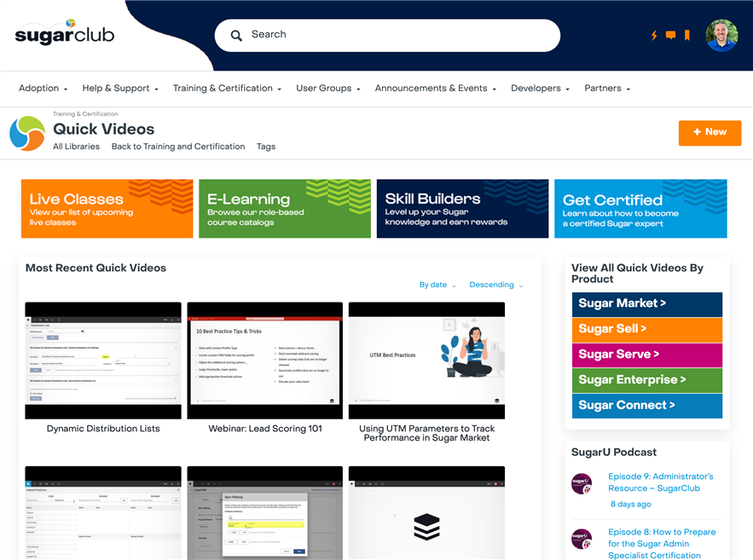Click the search magnifier icon
Viewport: 753px width, 560px height.
coord(236,36)
